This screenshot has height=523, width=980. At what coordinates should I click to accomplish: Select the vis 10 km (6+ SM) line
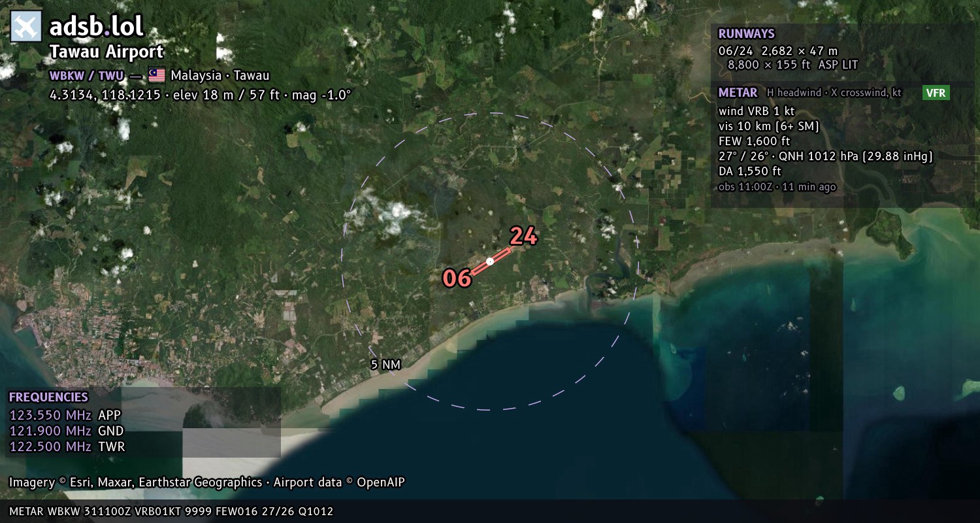pyautogui.click(x=769, y=126)
